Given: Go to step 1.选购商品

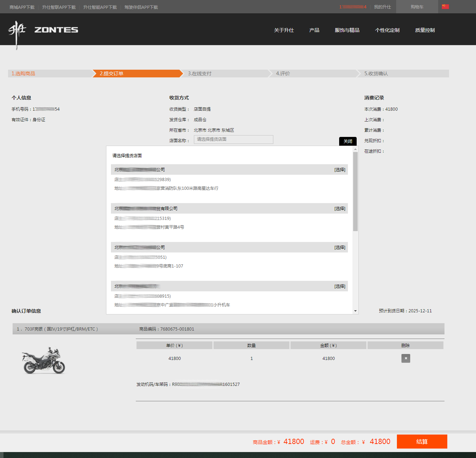Looking at the screenshot, I should pyautogui.click(x=23, y=74).
